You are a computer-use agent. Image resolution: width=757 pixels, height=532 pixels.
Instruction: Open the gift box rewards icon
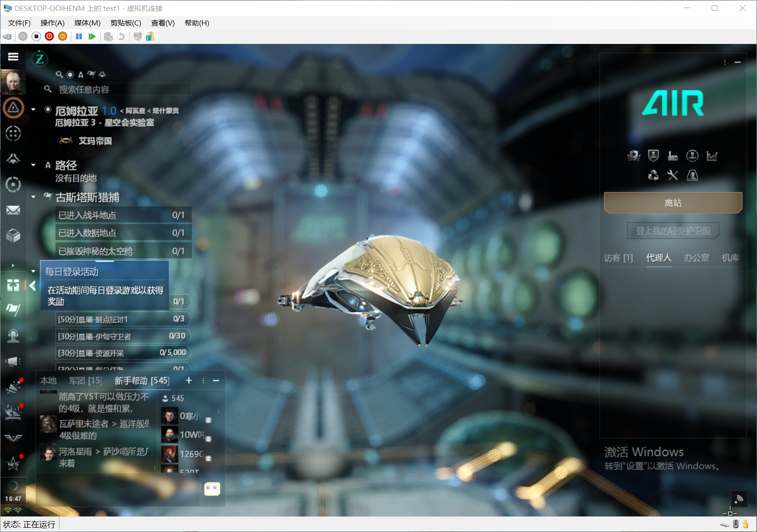(13, 285)
